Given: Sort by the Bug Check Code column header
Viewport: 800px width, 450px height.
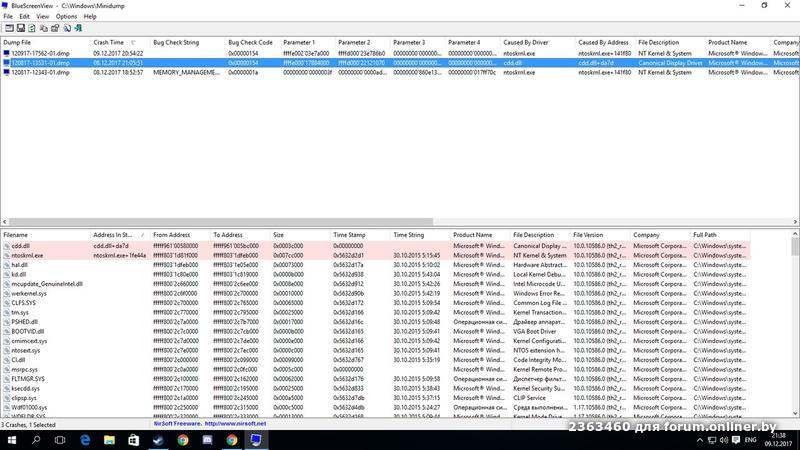Looking at the screenshot, I should 249,43.
